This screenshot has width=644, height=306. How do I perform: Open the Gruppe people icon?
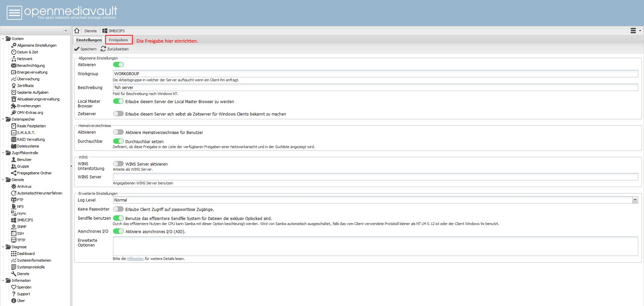tap(14, 166)
